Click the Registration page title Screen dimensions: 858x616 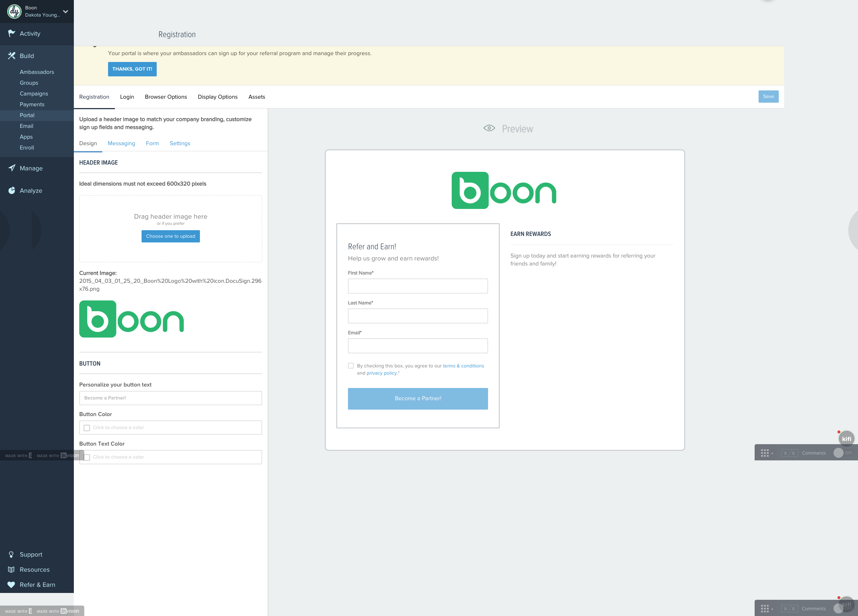click(x=177, y=35)
